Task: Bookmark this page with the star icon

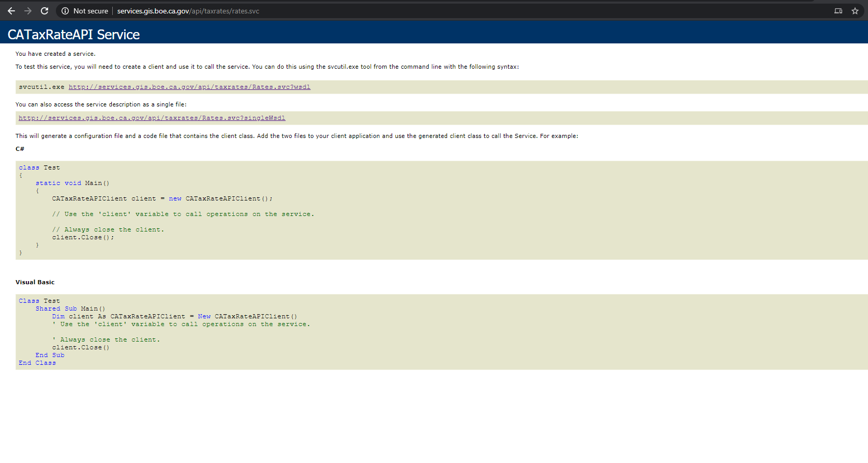Action: [855, 11]
